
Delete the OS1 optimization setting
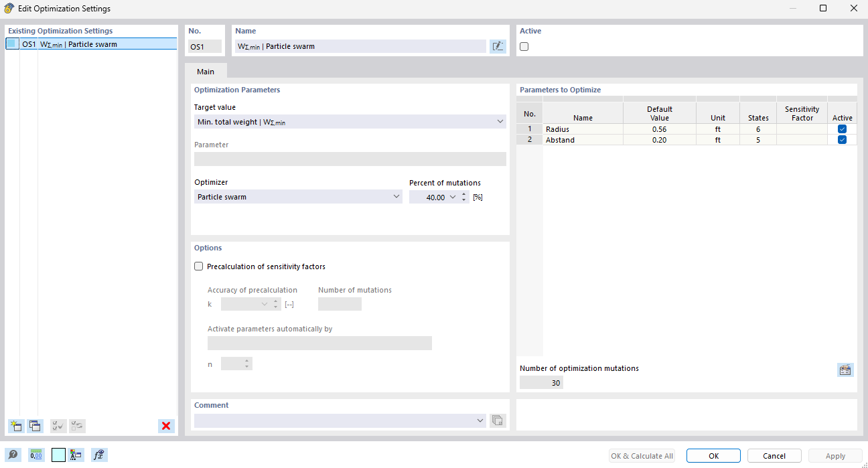click(x=166, y=426)
